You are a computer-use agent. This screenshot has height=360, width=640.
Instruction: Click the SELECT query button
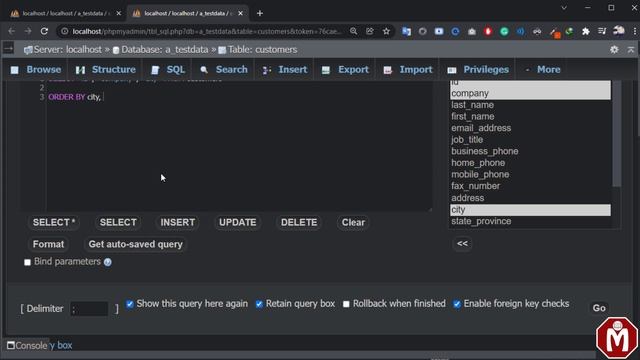(118, 222)
